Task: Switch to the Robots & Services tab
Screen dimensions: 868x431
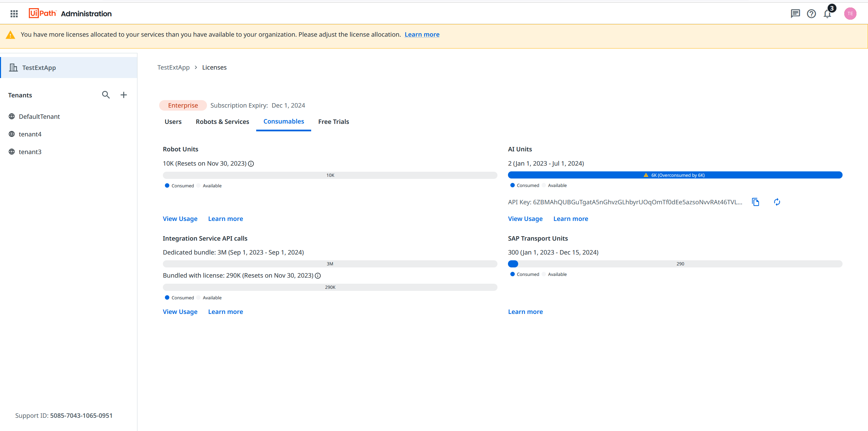Action: [x=222, y=121]
